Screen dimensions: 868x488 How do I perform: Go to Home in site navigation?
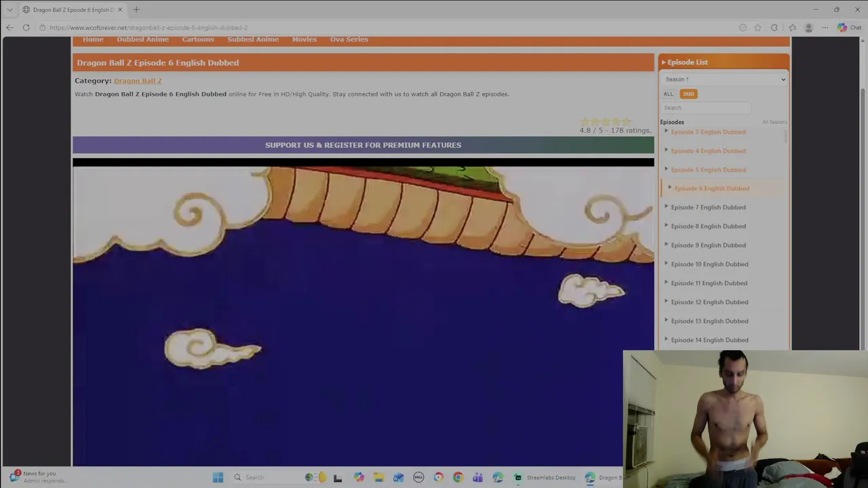tap(93, 39)
